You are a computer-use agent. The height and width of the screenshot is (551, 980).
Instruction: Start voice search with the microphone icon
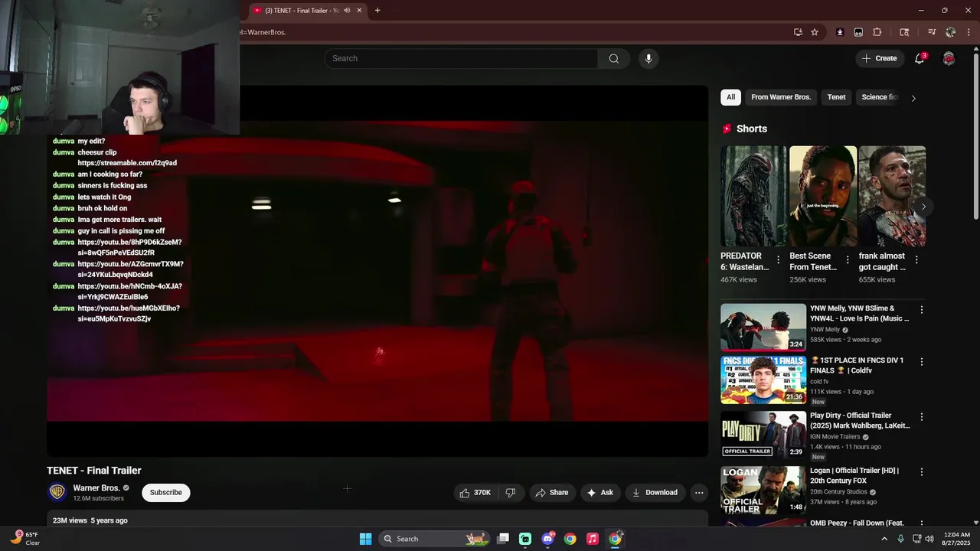(648, 59)
